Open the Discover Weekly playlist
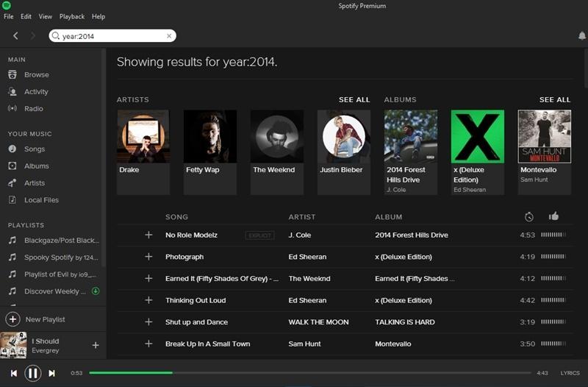The width and height of the screenshot is (588, 387). (x=54, y=291)
